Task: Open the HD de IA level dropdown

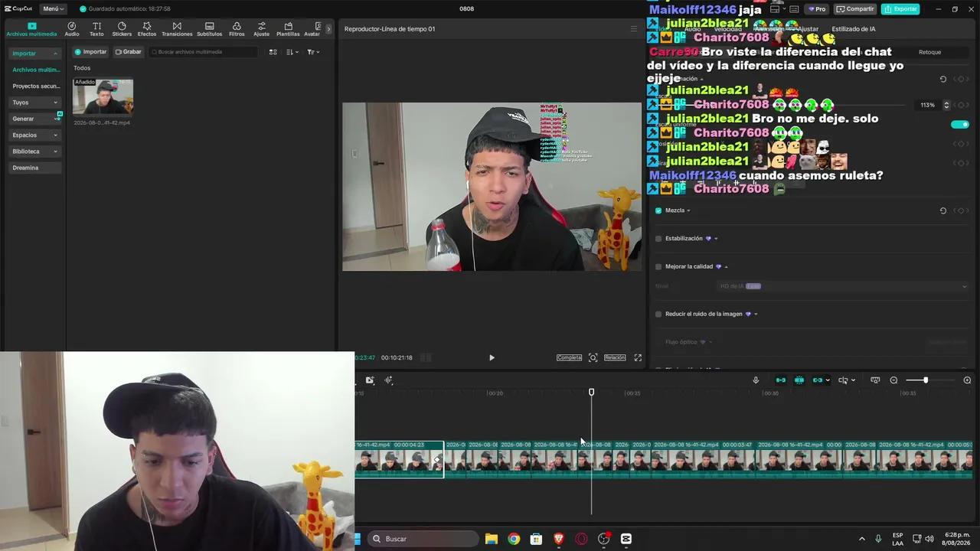Action: point(842,286)
